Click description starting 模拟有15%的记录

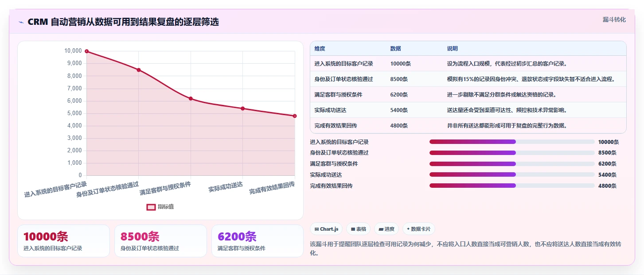click(x=531, y=79)
